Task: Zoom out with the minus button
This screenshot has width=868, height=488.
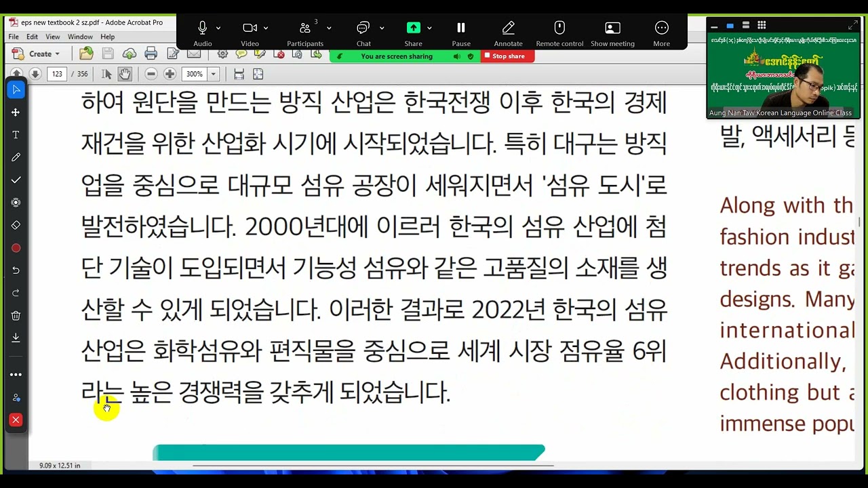Action: click(151, 74)
